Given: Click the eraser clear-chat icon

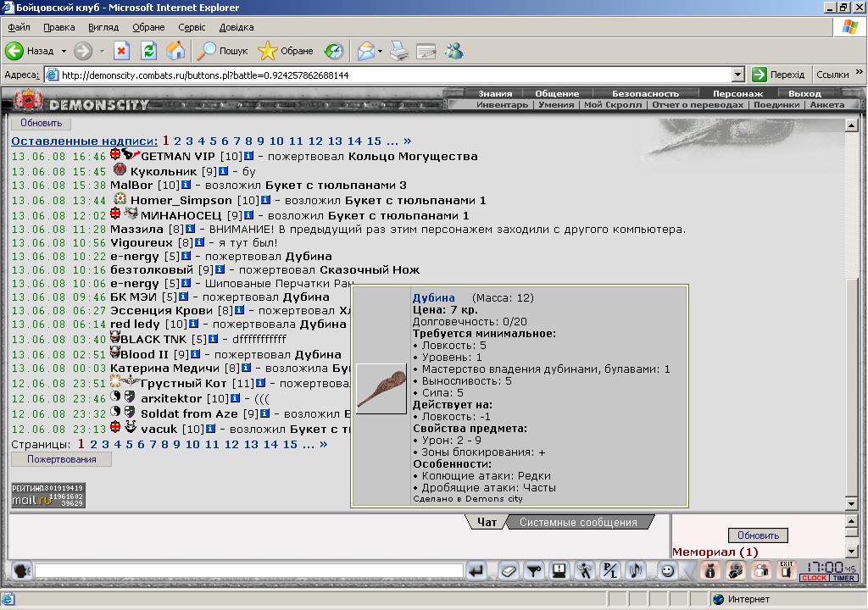Looking at the screenshot, I should coord(509,571).
